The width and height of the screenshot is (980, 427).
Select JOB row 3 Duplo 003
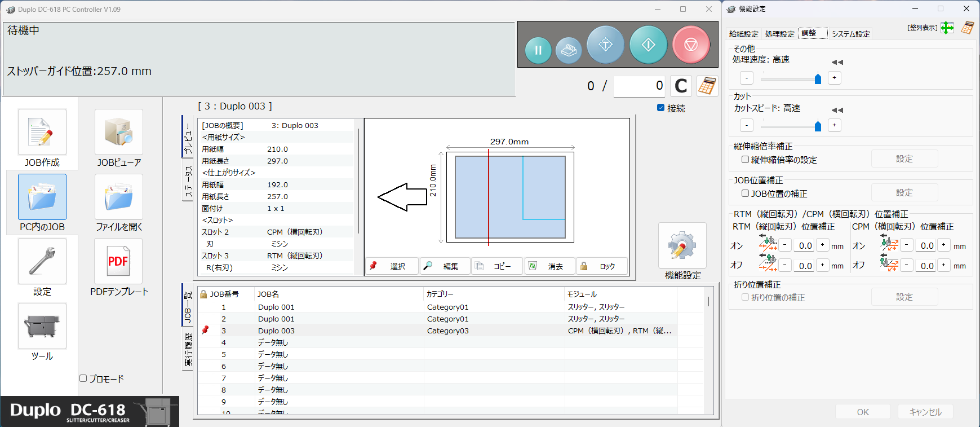(451, 331)
